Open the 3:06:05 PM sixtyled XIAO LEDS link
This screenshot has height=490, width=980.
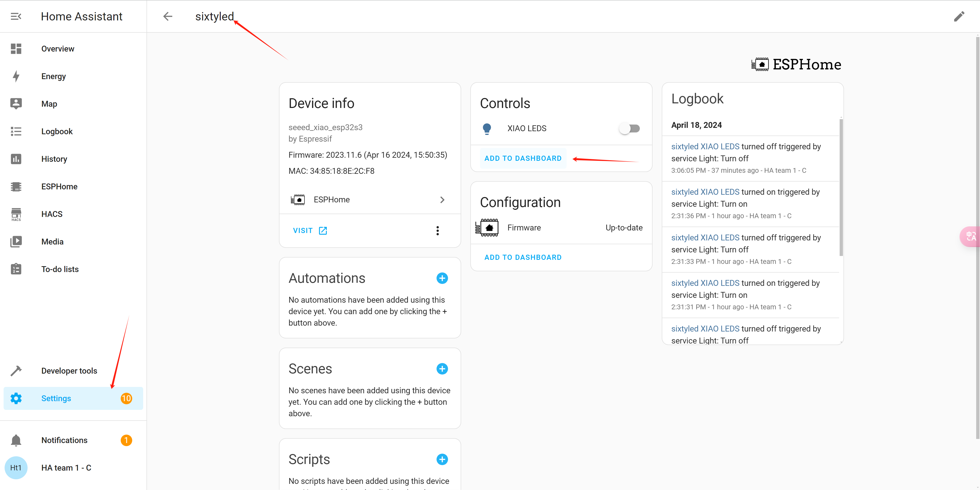pos(705,146)
